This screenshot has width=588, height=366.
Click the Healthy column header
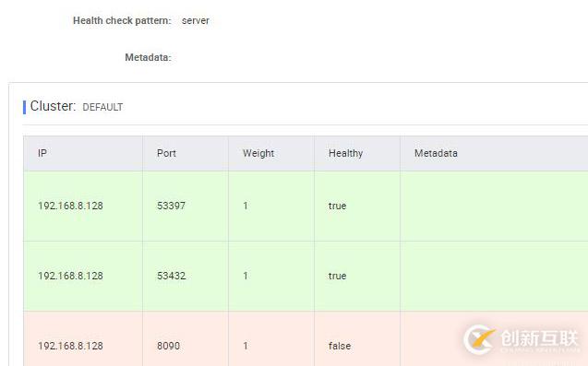click(x=346, y=153)
